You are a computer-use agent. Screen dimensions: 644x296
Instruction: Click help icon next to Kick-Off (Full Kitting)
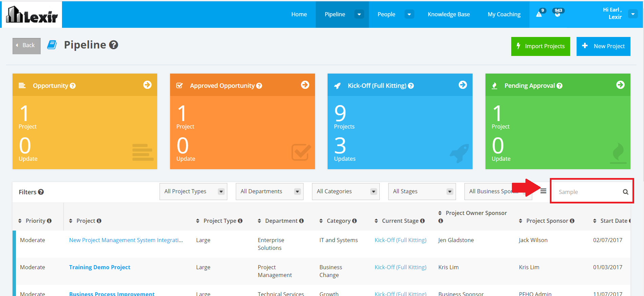pos(411,86)
